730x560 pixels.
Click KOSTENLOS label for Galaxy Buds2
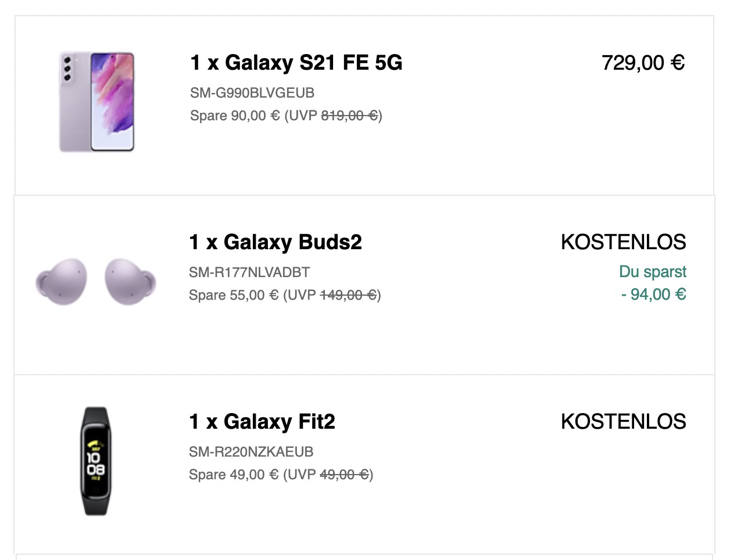coord(623,242)
